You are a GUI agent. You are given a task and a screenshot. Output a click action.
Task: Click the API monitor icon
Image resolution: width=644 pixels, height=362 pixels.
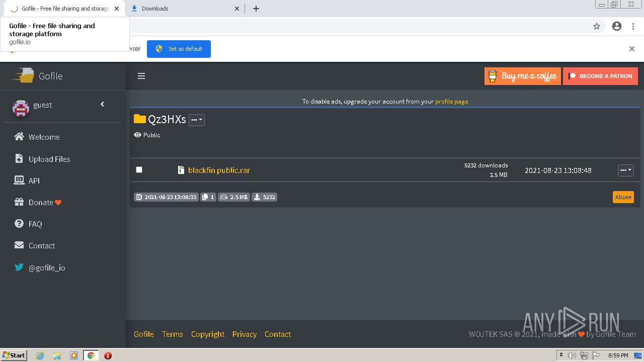coord(19,180)
